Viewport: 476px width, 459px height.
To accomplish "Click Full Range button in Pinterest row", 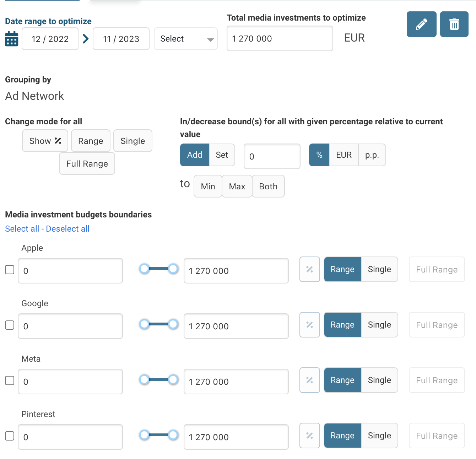I will [x=437, y=436].
